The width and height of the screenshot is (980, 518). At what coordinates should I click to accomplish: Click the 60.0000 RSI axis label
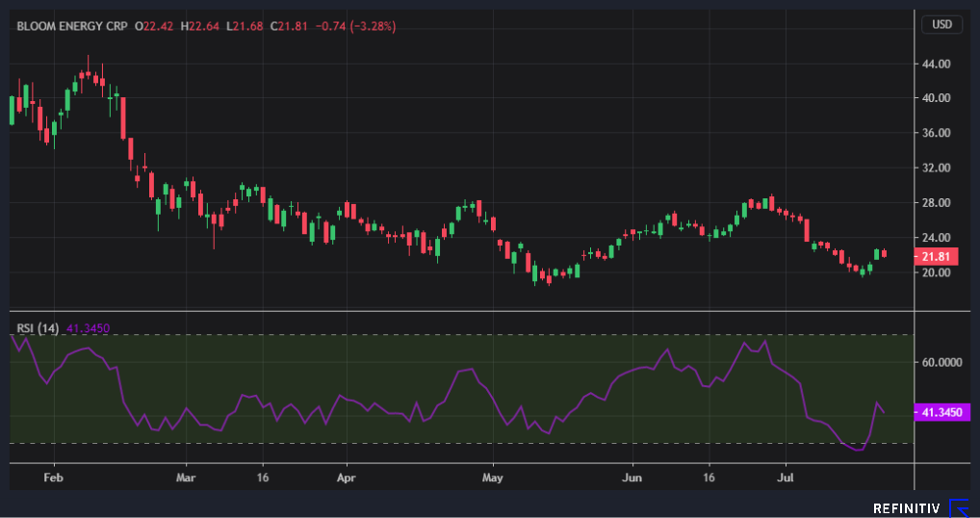coord(942,362)
